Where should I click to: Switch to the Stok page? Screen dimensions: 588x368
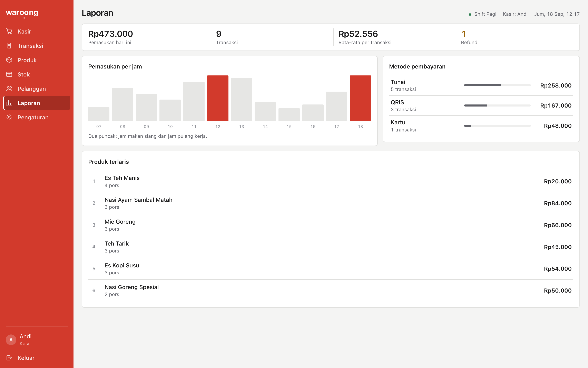37,74
